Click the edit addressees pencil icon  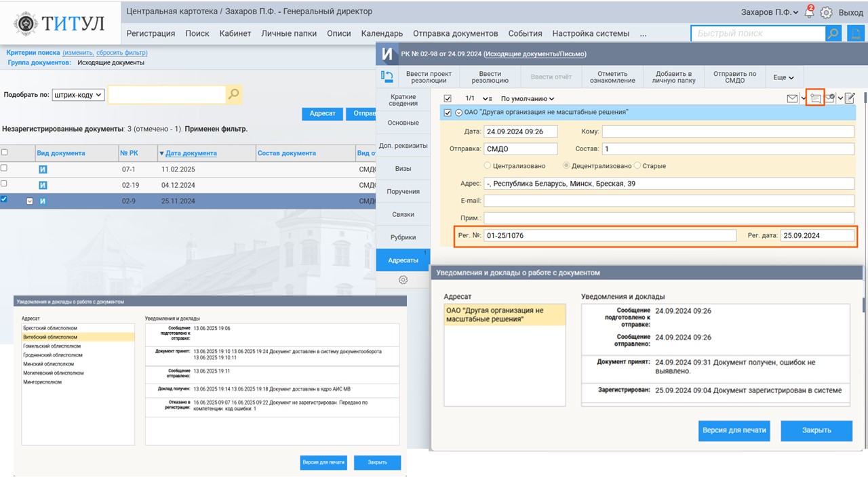pos(850,99)
